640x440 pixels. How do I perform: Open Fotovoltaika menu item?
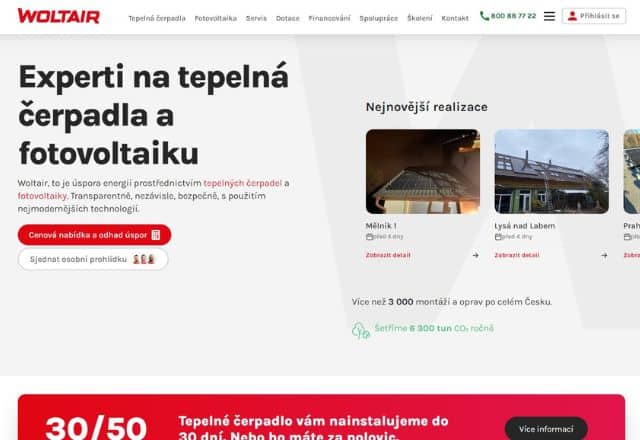216,18
